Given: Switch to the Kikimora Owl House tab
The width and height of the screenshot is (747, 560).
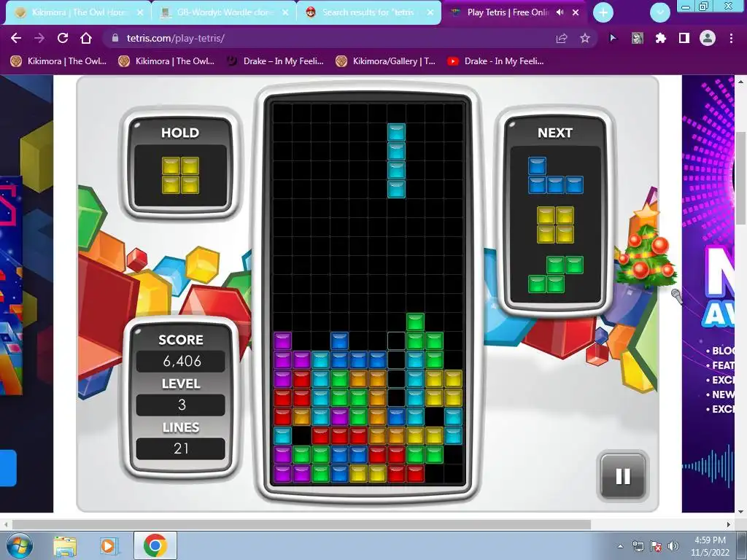Looking at the screenshot, I should click(x=79, y=12).
